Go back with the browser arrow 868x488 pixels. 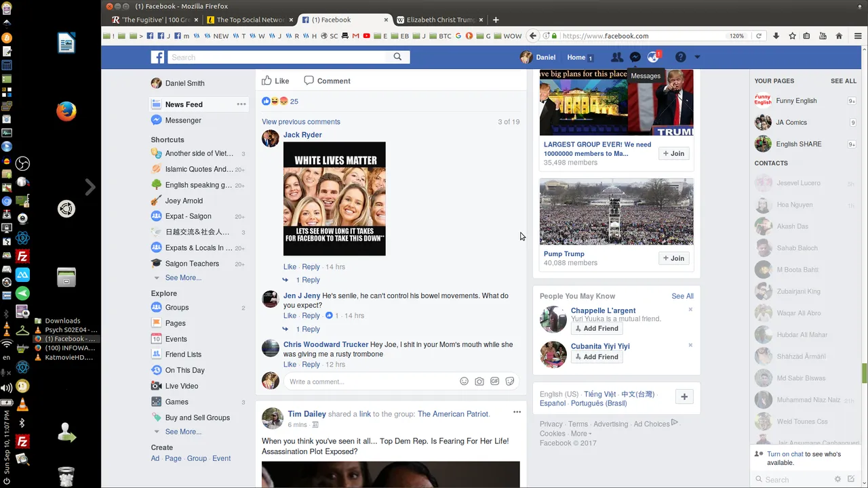533,36
